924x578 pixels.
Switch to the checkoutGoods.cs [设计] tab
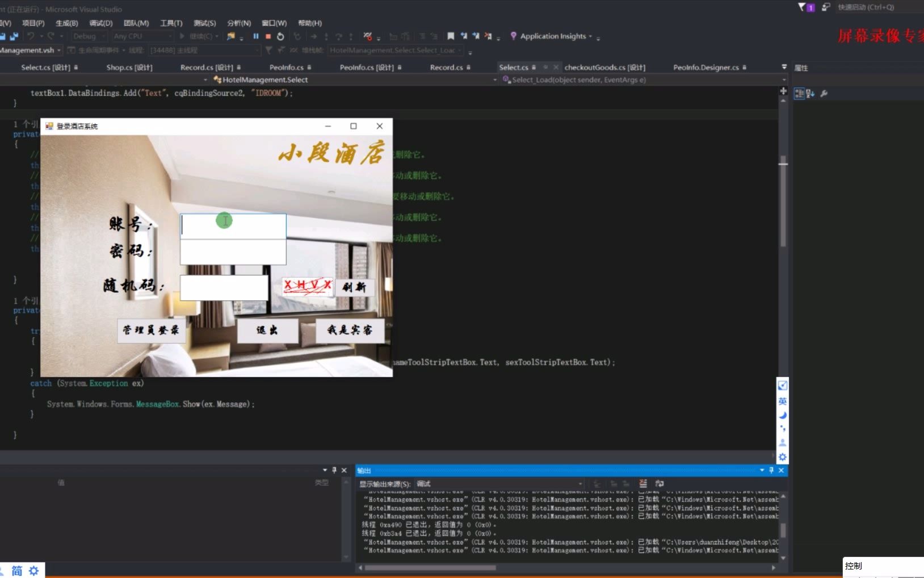[603, 67]
